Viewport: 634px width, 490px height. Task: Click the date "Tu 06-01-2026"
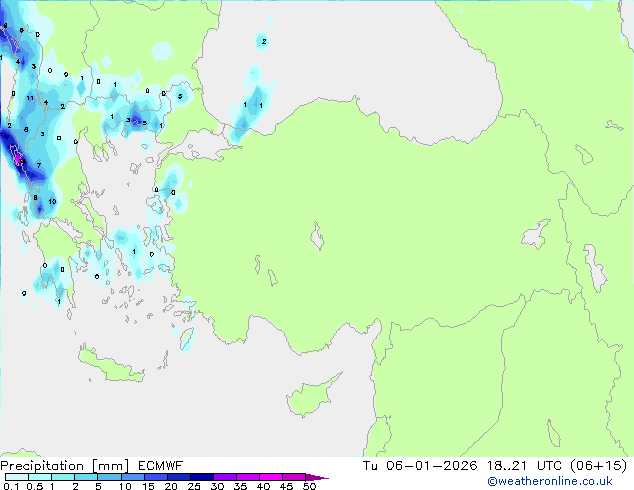point(420,466)
